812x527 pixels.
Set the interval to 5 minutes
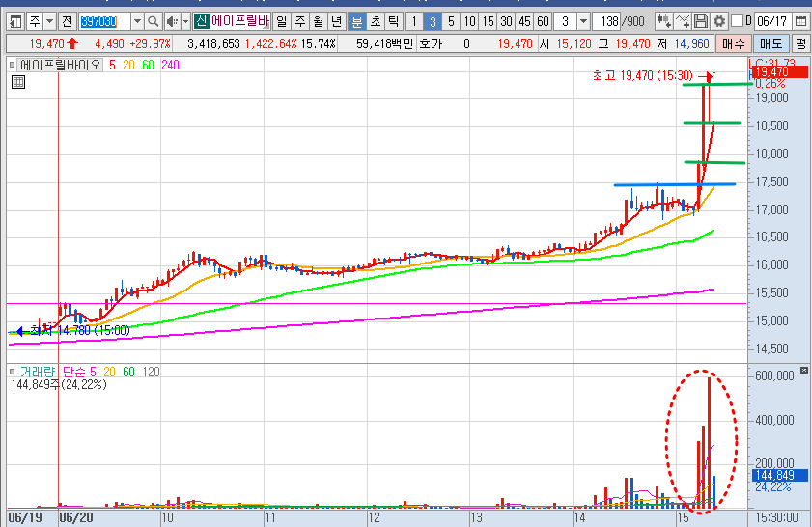pyautogui.click(x=451, y=22)
